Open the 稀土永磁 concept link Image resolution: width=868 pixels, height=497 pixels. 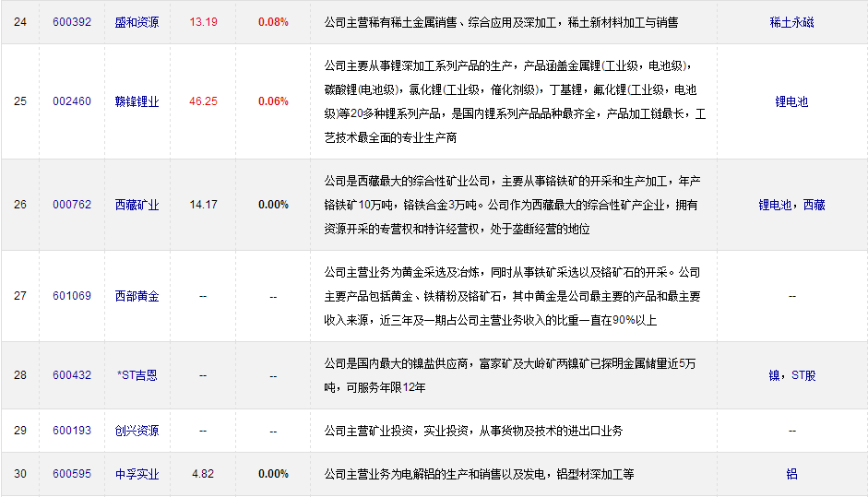coord(791,22)
